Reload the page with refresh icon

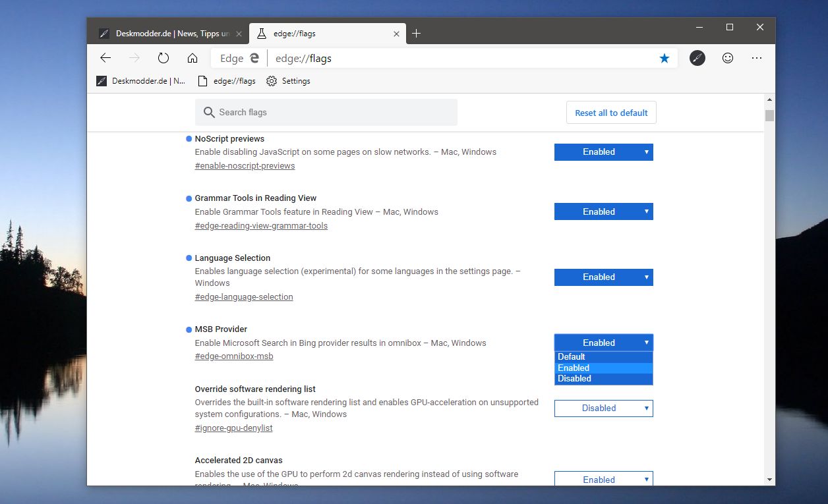point(163,58)
